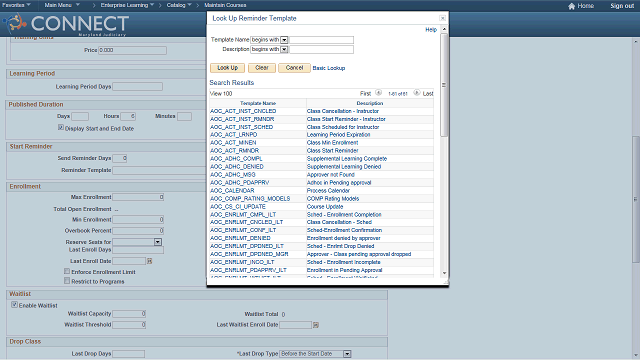640x360 pixels.
Task: Click the CONNECT logo
Action: point(67,24)
